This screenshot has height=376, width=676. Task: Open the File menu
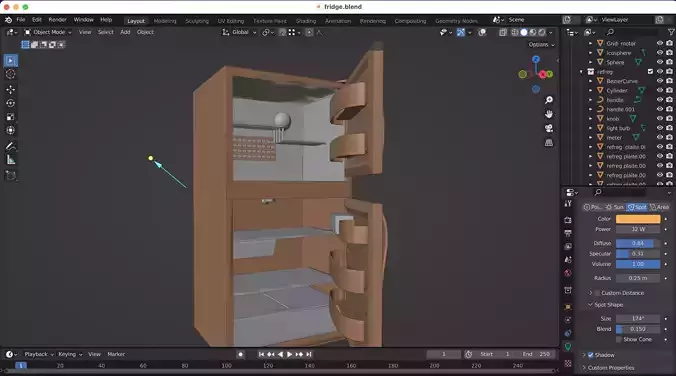(x=21, y=20)
